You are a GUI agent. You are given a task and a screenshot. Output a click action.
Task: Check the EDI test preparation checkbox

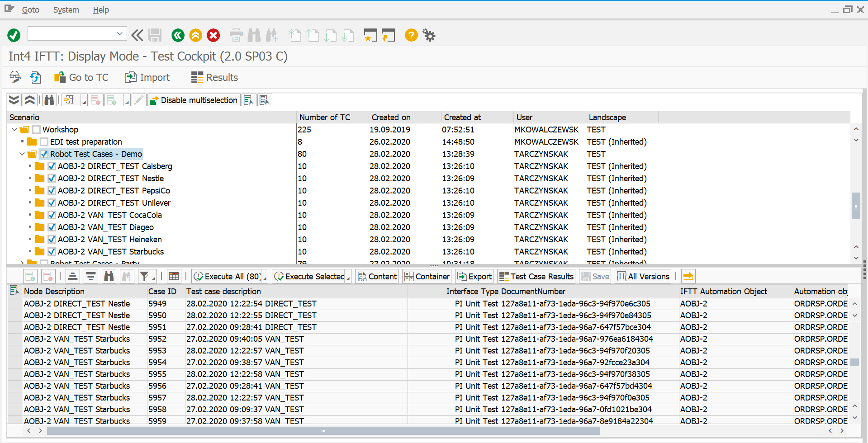[x=44, y=142]
